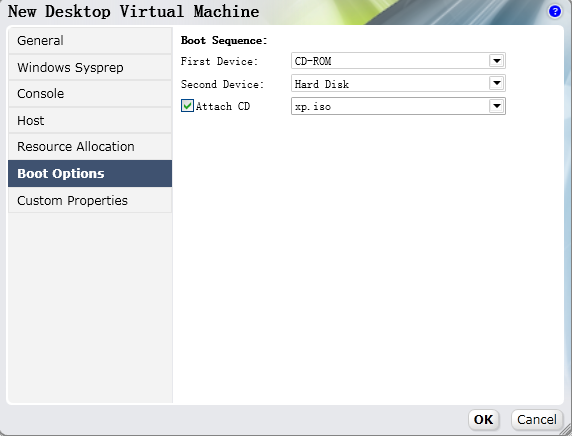
Task: Open the Windows Sysprep tab
Action: [x=90, y=67]
